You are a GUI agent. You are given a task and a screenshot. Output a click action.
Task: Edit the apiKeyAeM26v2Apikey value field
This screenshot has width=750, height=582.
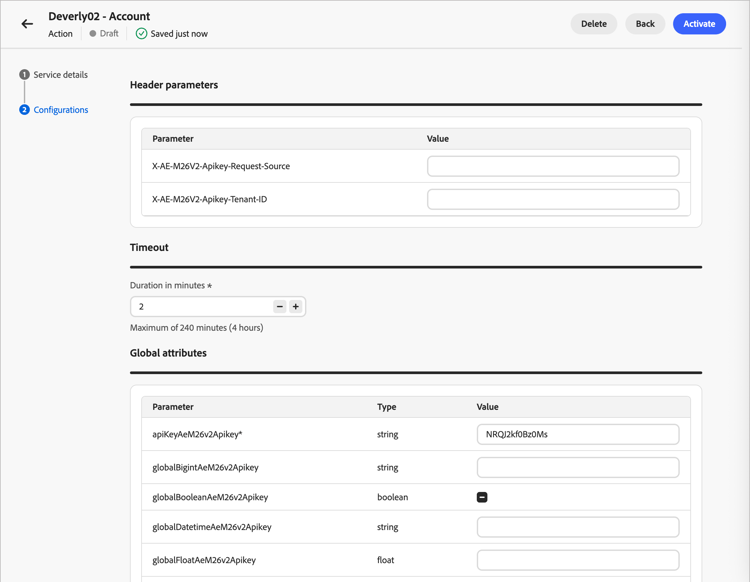click(578, 435)
